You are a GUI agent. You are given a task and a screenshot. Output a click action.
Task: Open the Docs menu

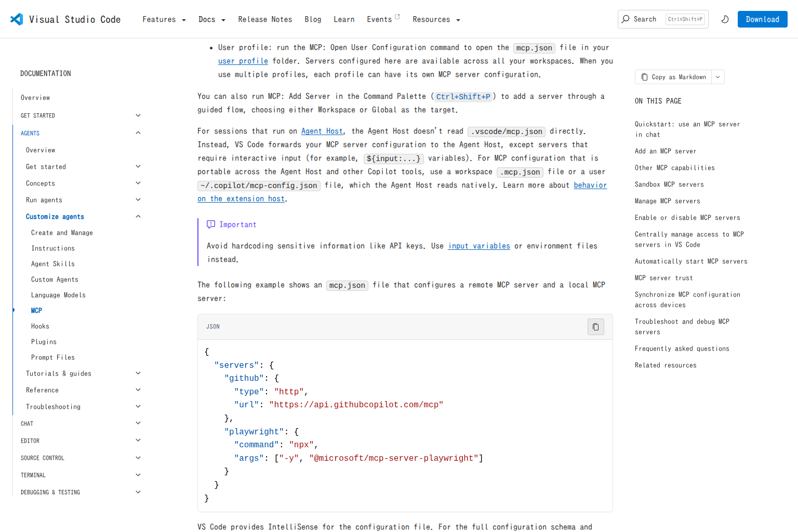(x=211, y=19)
